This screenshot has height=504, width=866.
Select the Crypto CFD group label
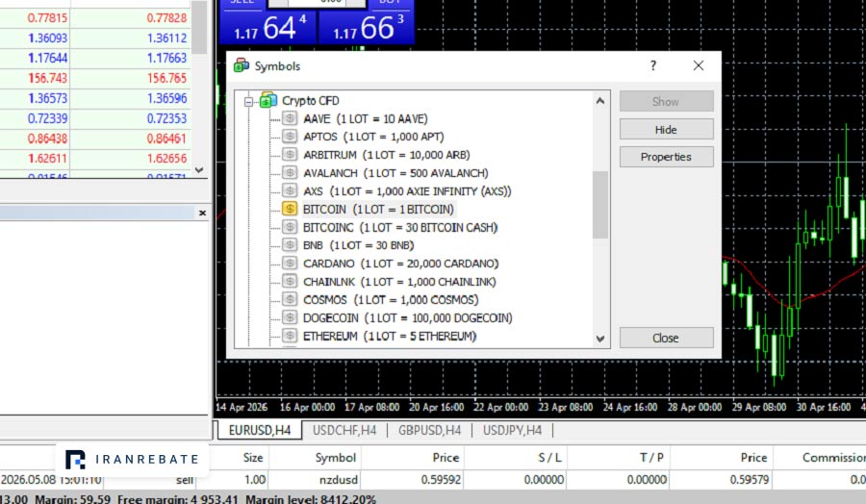coord(311,100)
